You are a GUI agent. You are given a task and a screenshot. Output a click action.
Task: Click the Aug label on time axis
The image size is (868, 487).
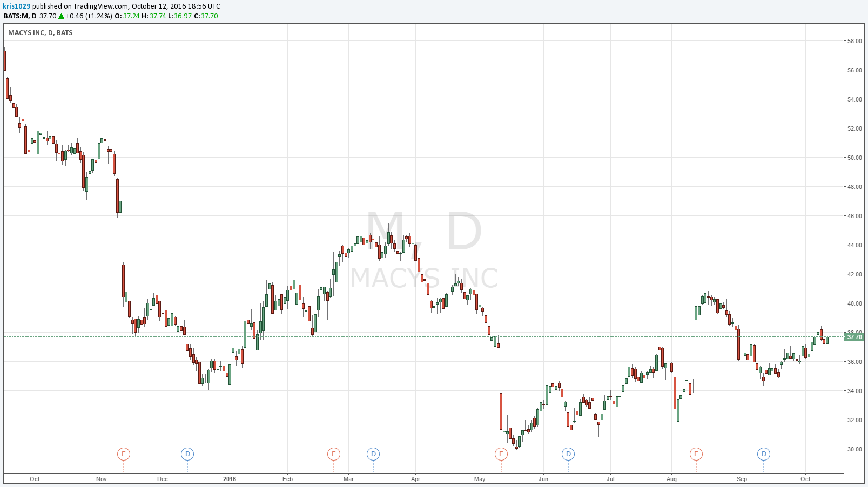(671, 479)
